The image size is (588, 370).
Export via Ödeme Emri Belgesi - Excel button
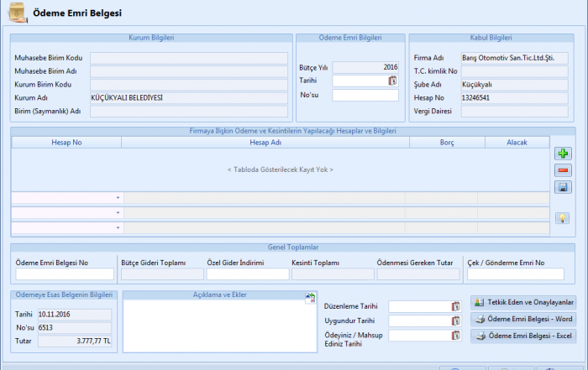click(524, 336)
